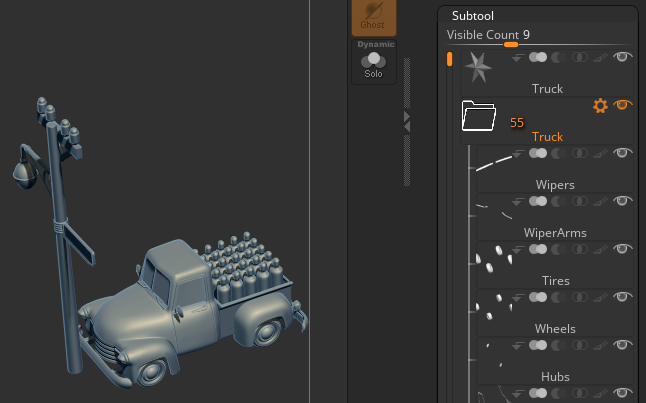Viewport: 646px width, 403px height.
Task: Enable Dynamic Solo mode
Action: coord(374,62)
